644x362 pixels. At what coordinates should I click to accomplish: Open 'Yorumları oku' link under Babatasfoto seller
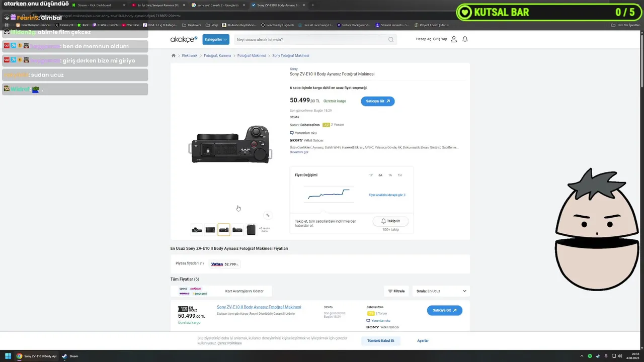pyautogui.click(x=303, y=133)
